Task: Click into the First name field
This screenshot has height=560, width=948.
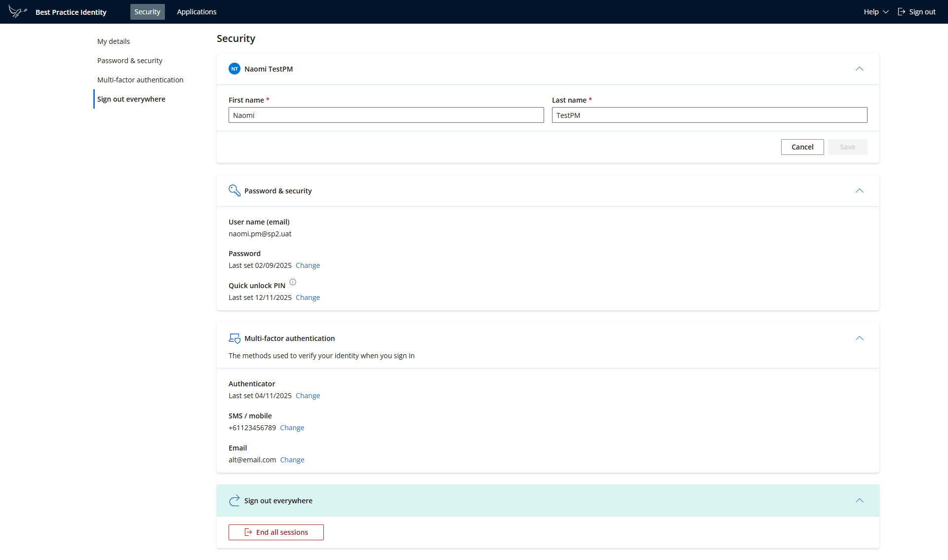Action: tap(386, 115)
